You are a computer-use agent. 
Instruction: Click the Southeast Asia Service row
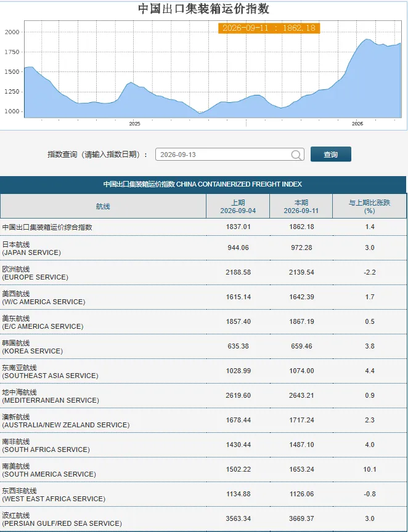(203, 371)
